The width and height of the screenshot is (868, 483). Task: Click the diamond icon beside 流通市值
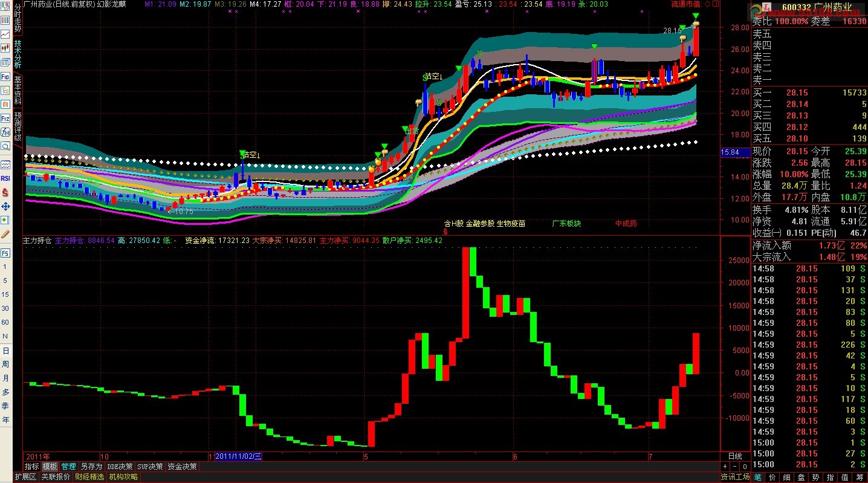[708, 4]
